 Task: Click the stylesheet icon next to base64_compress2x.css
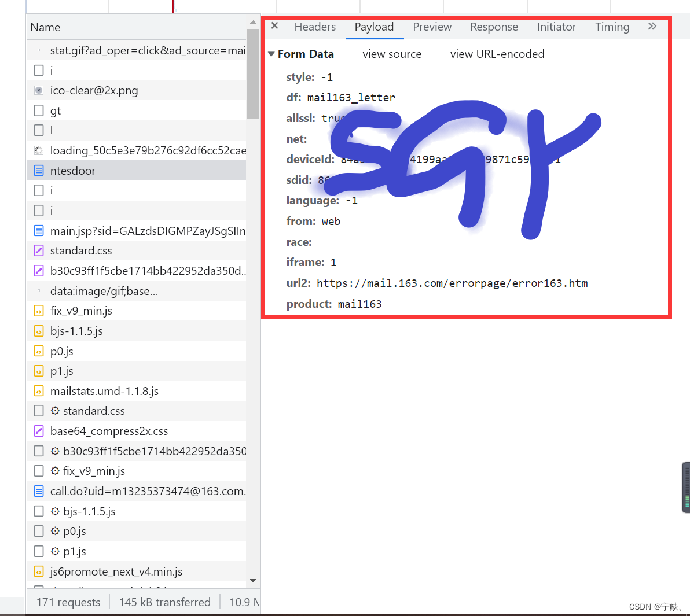point(38,431)
